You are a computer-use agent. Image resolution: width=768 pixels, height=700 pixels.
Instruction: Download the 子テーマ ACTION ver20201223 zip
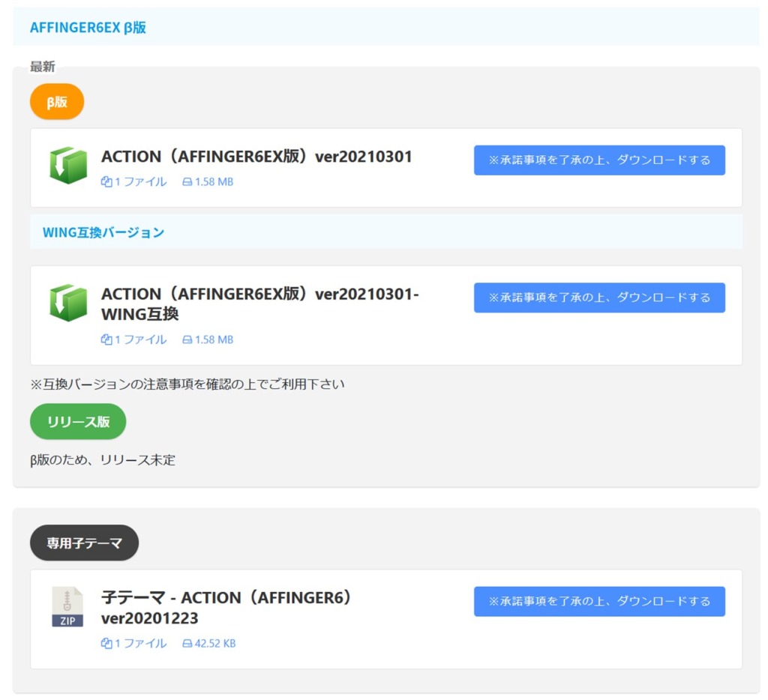599,602
